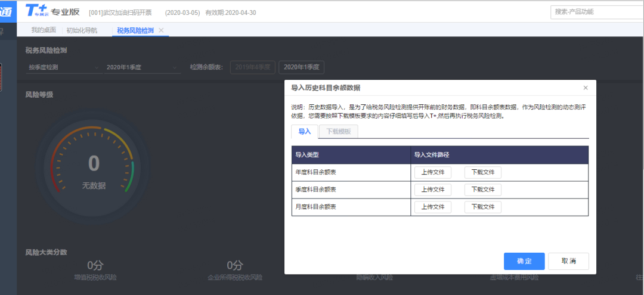Expand the 2020年1季度 period dropdown
Image resolution: width=644 pixels, height=295 pixels.
point(142,67)
